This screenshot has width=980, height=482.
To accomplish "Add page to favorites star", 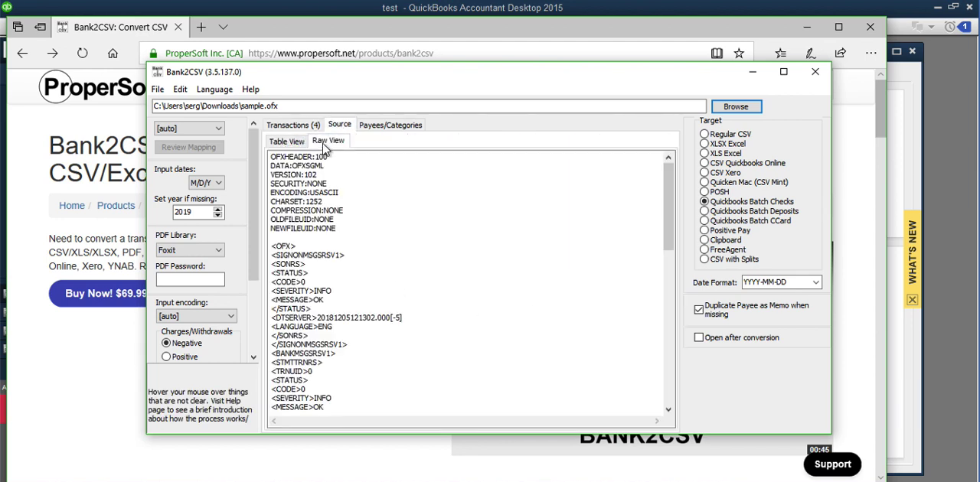I will click(x=739, y=54).
